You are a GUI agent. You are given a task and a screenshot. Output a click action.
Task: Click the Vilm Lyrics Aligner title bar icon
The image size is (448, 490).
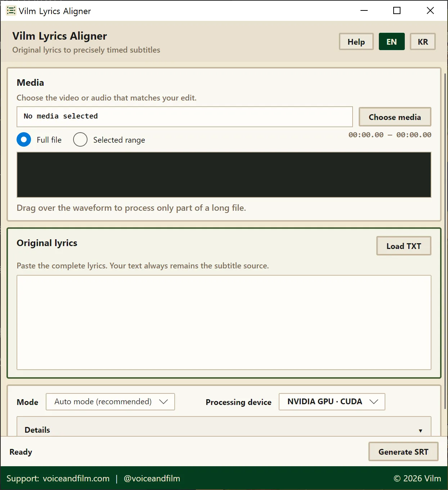pyautogui.click(x=11, y=11)
